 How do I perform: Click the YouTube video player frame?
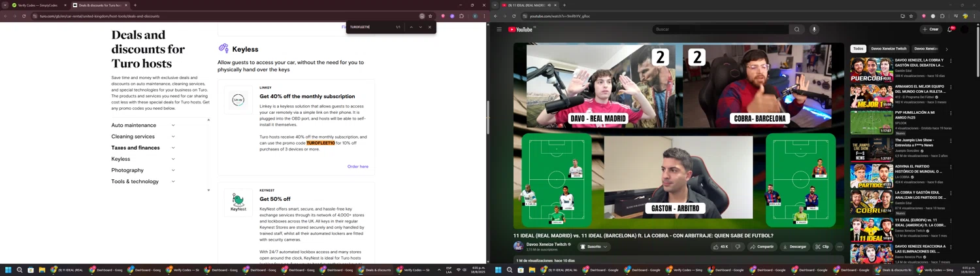pyautogui.click(x=679, y=135)
